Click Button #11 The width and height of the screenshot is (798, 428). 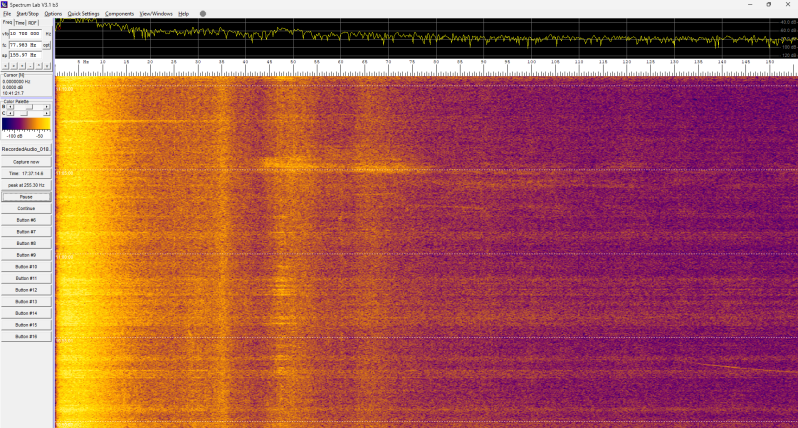[26, 278]
